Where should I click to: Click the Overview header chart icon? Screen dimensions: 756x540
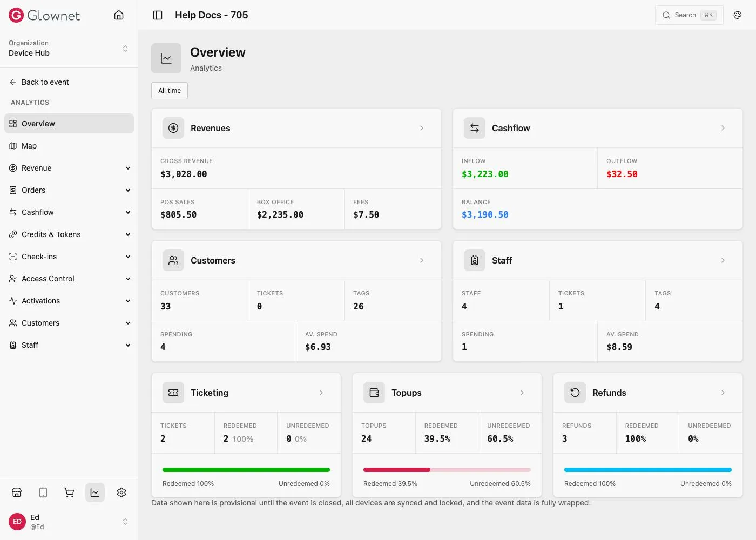(x=166, y=58)
